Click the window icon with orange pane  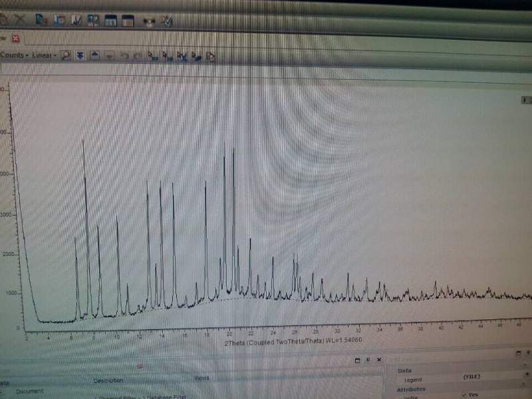(x=128, y=21)
